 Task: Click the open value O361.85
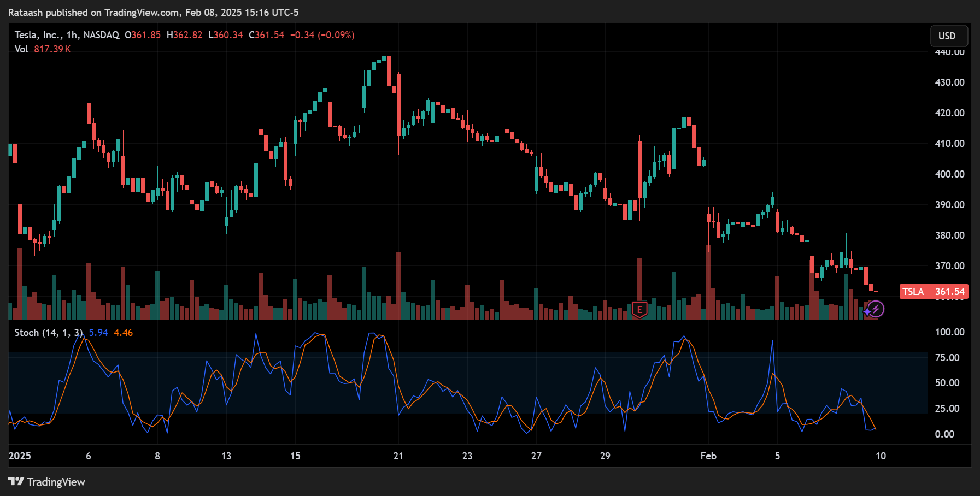pos(143,35)
